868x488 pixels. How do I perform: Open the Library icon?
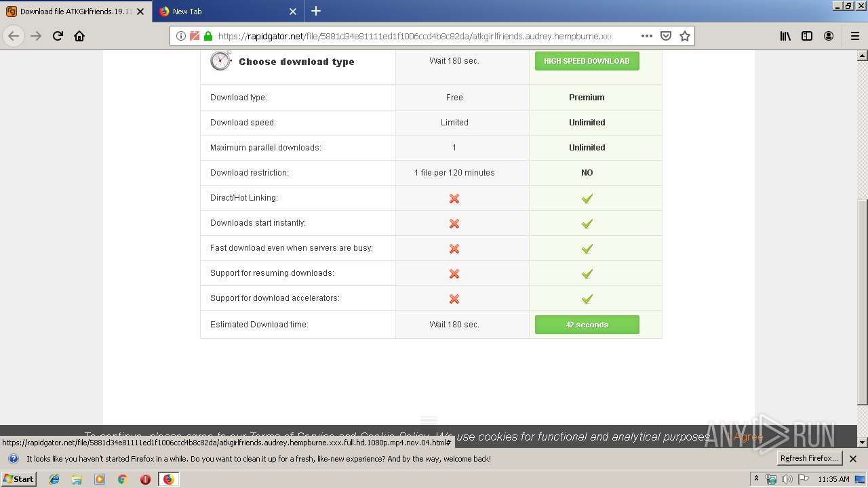pyautogui.click(x=785, y=36)
